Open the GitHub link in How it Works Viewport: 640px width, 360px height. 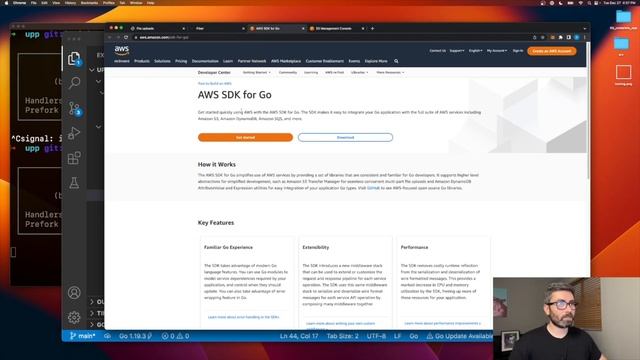point(373,188)
